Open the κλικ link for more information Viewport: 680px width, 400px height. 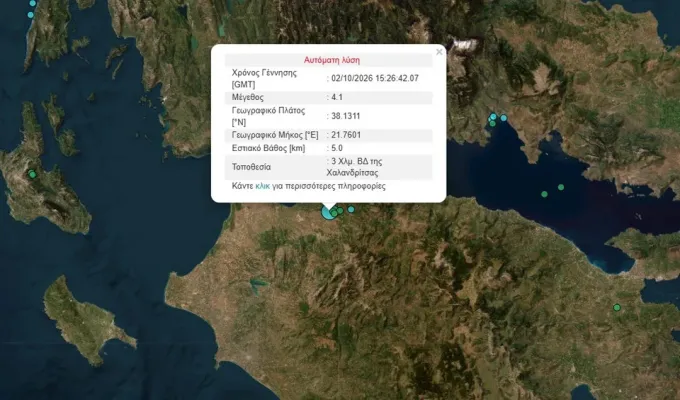pos(262,186)
